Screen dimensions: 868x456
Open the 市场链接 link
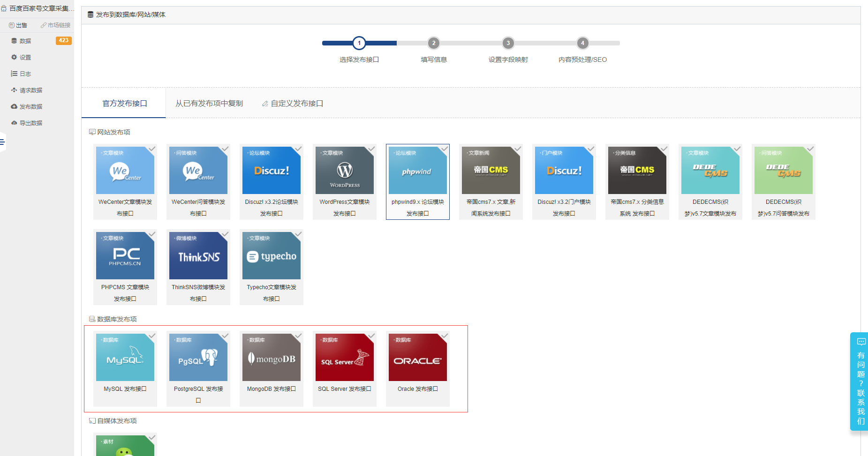pyautogui.click(x=55, y=25)
